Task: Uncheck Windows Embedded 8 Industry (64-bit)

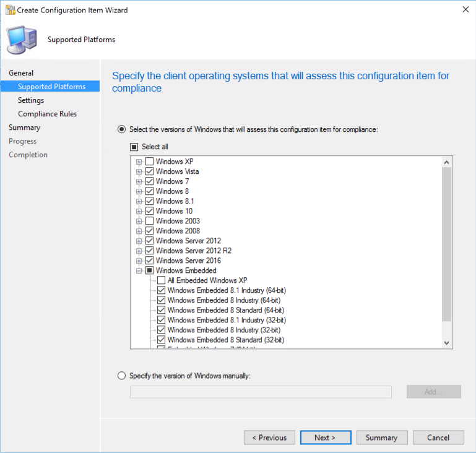Action: tap(161, 300)
